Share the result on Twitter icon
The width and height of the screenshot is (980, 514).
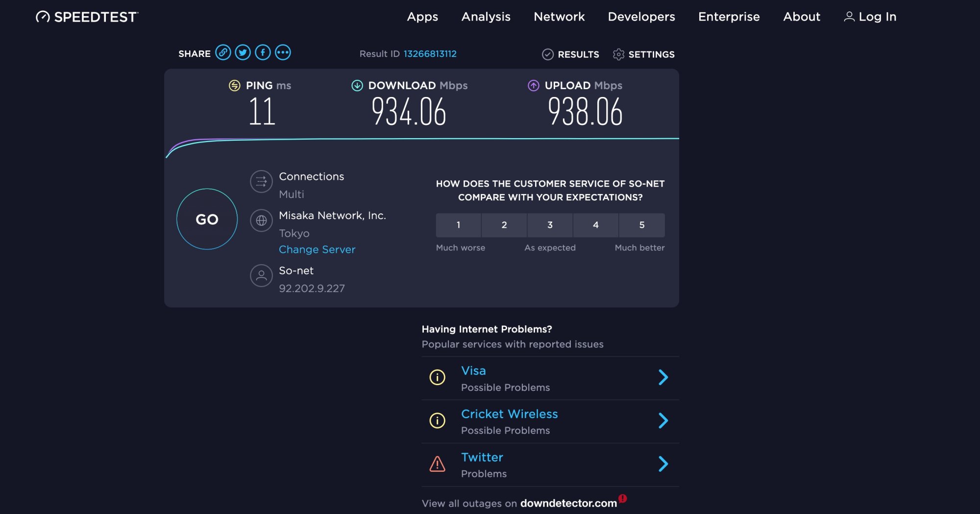243,52
